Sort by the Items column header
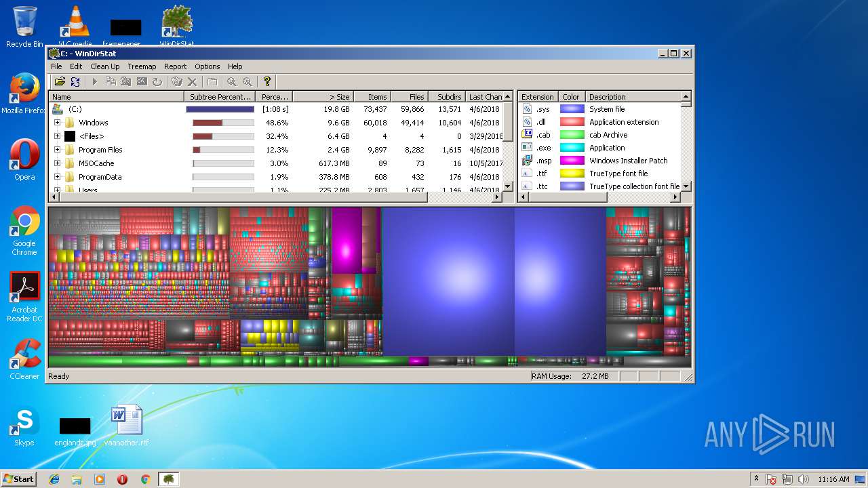This screenshot has height=488, width=868. [372, 97]
